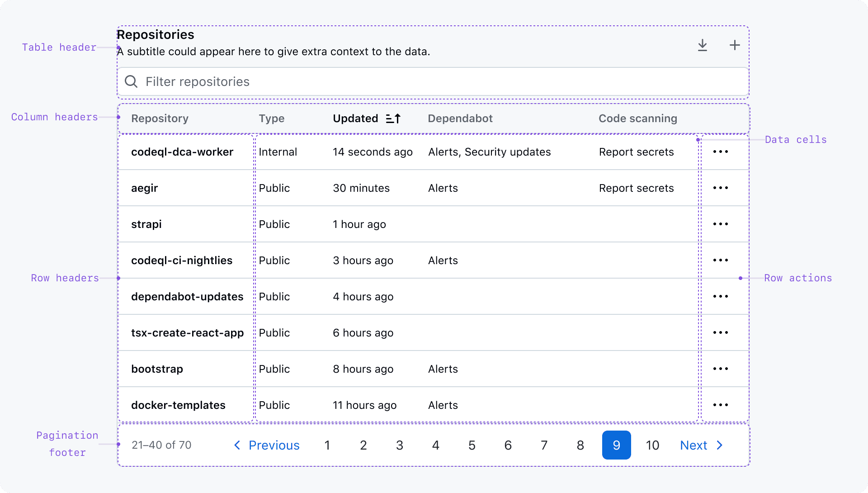Go to the Next page
868x493 pixels.
[x=701, y=446]
